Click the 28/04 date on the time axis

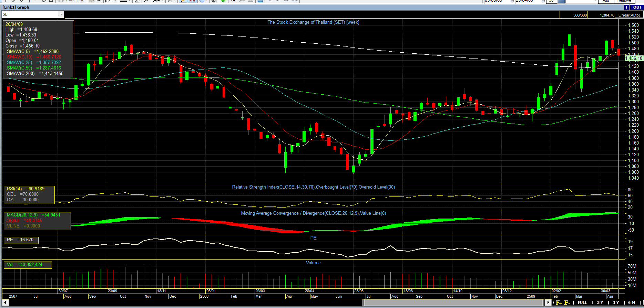tap(309, 291)
